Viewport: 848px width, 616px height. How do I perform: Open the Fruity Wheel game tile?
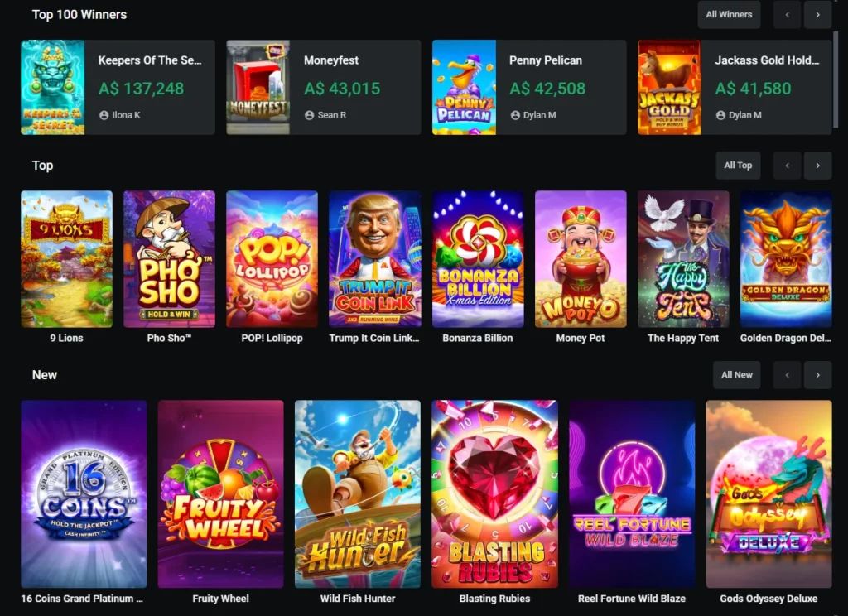(x=220, y=493)
